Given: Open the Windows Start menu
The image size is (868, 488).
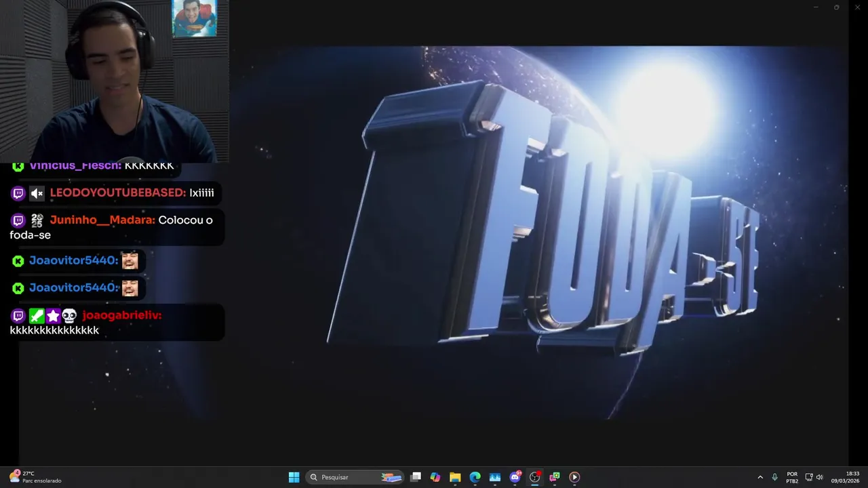Looking at the screenshot, I should click(294, 477).
